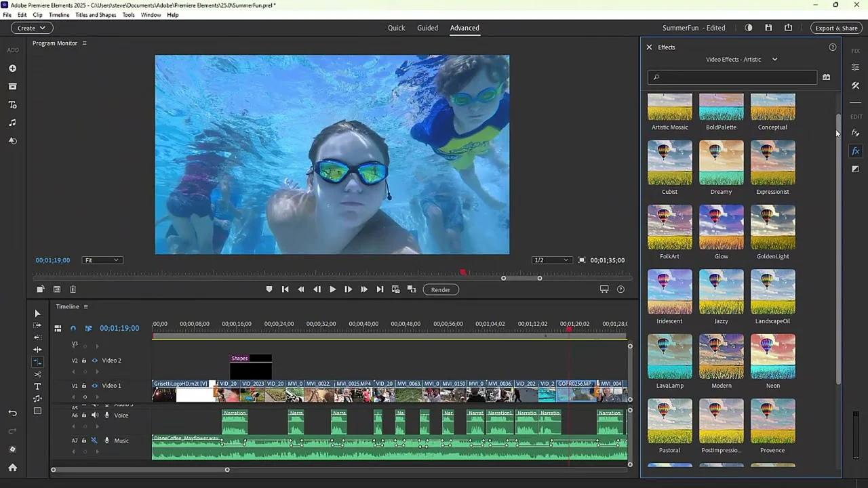Click the Adjust icon under FIX panel
868x488 pixels.
pos(855,66)
